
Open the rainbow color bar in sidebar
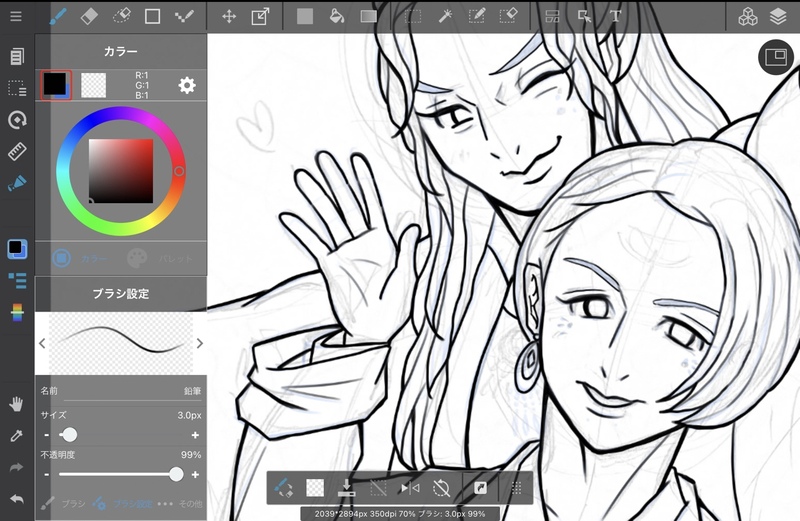[x=17, y=312]
